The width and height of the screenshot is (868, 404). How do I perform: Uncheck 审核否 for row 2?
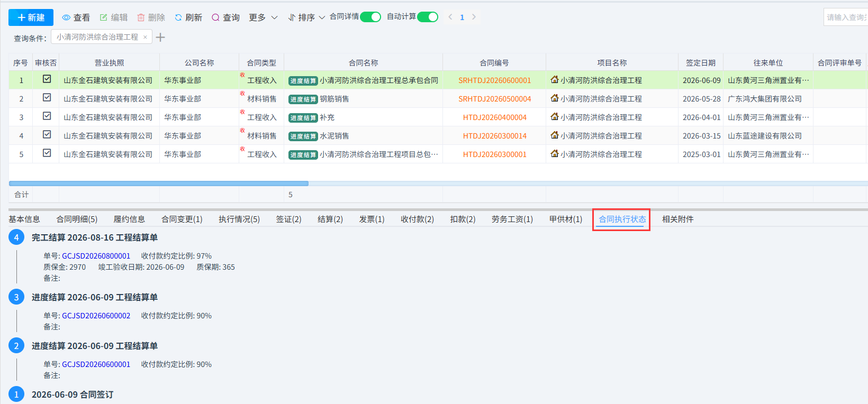[47, 97]
